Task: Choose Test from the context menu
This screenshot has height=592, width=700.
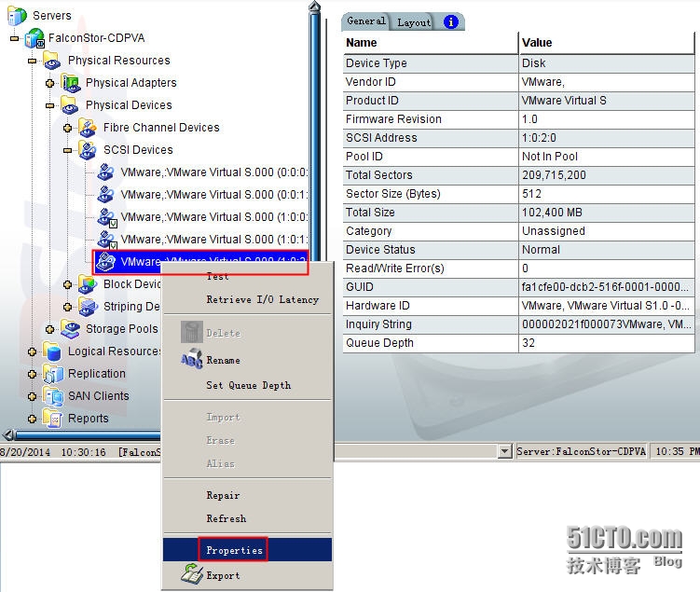Action: coord(247,277)
